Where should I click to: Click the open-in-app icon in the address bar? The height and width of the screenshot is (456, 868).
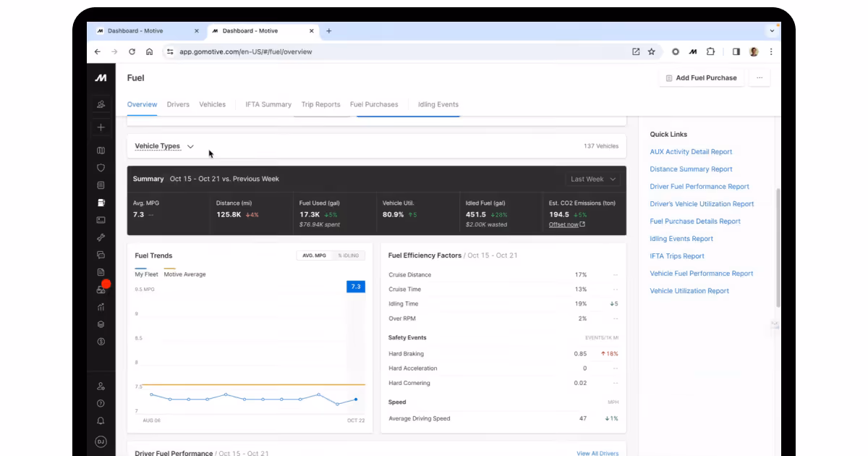[x=636, y=52]
